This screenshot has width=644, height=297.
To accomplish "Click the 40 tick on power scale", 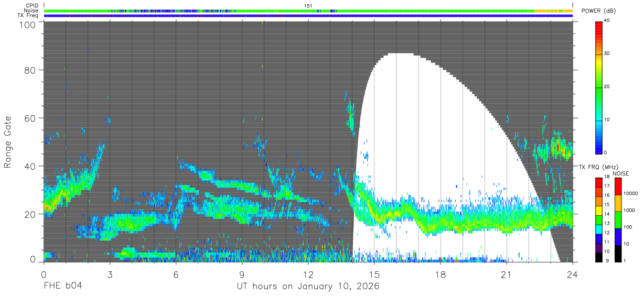I will [607, 21].
